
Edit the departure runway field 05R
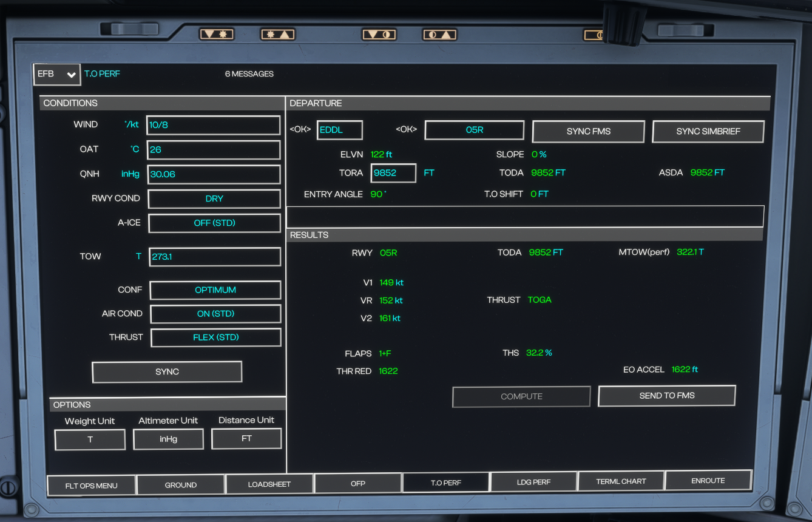475,130
